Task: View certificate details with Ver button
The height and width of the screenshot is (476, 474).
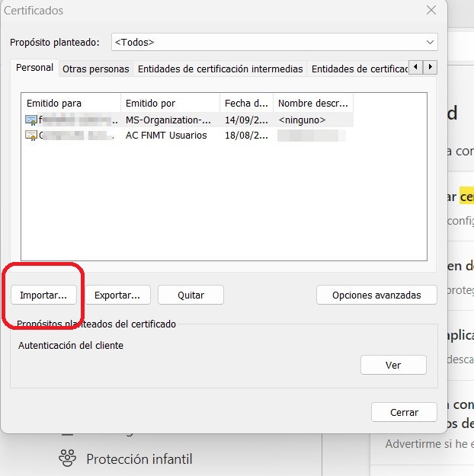Action: pos(393,365)
